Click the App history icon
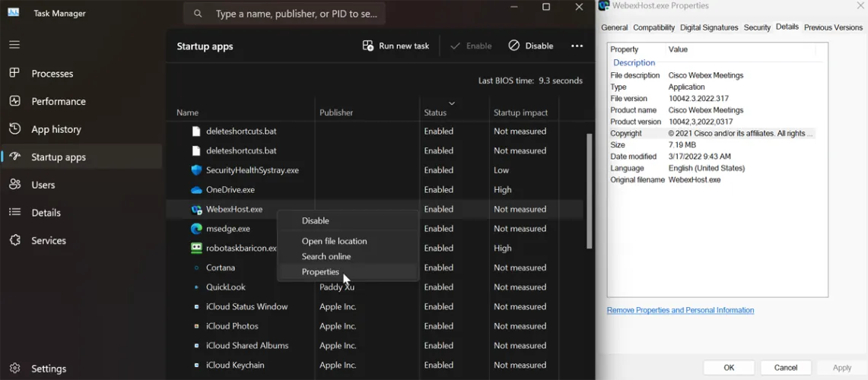The image size is (868, 380). tap(14, 129)
